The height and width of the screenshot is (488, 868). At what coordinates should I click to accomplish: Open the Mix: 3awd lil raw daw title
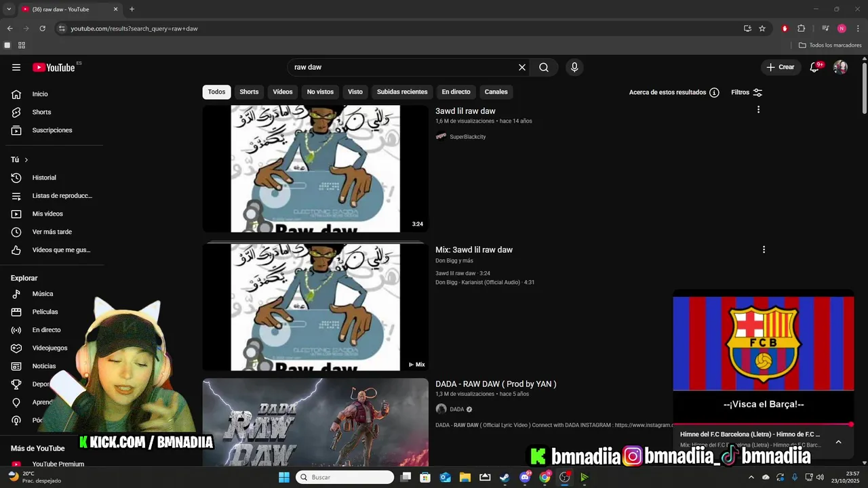(474, 250)
